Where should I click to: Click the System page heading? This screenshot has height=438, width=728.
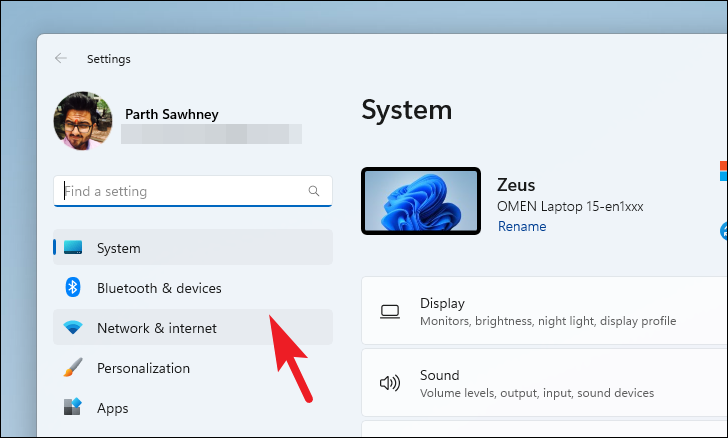(407, 111)
